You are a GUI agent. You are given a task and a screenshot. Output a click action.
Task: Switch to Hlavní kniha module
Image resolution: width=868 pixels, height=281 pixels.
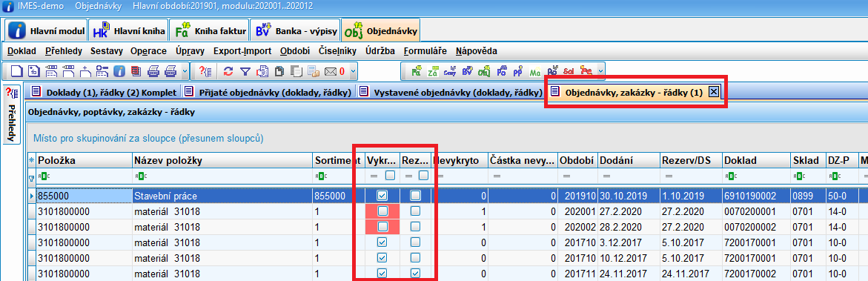pyautogui.click(x=128, y=31)
